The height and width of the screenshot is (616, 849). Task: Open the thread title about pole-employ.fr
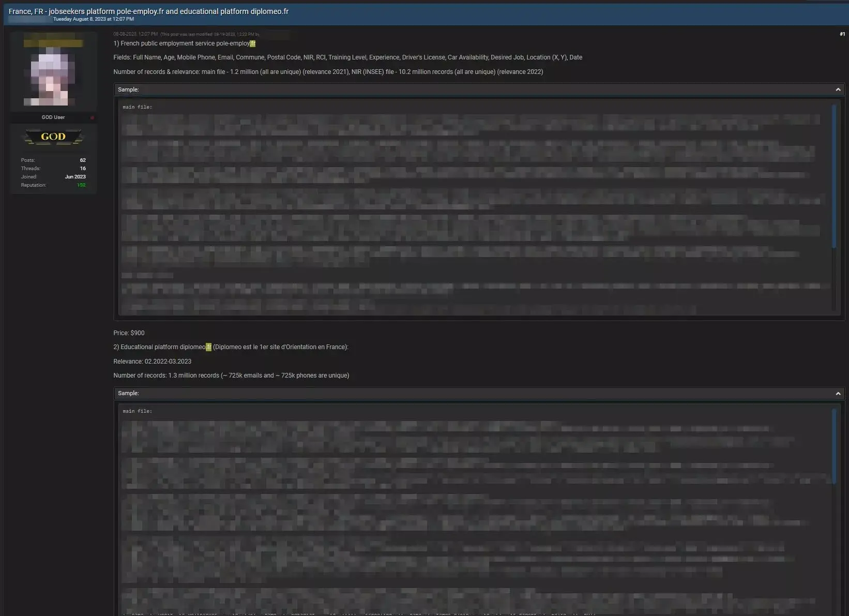tap(148, 11)
